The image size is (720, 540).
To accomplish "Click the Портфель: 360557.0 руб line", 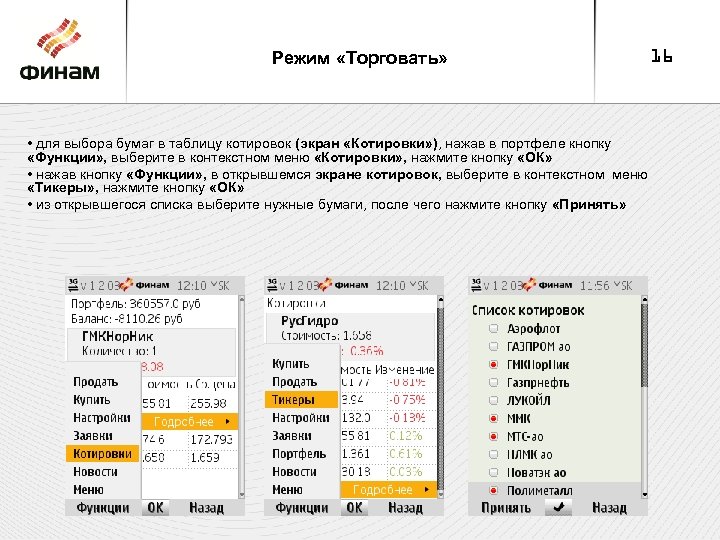I will [x=135, y=304].
